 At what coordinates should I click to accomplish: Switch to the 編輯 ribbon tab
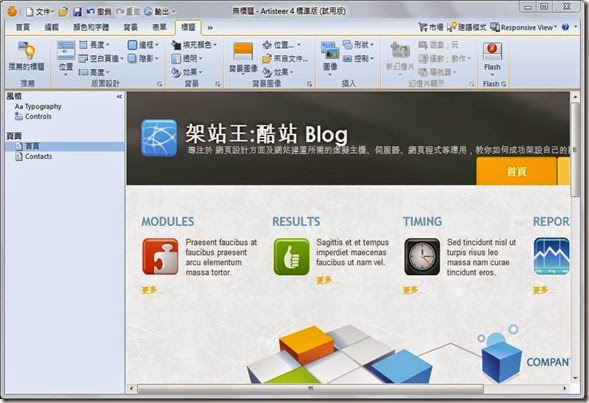coord(51,27)
